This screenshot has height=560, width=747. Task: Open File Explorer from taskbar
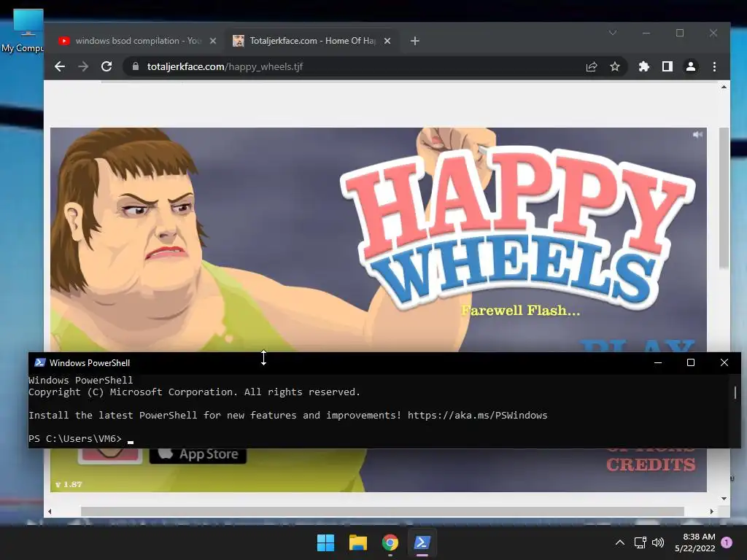(357, 542)
